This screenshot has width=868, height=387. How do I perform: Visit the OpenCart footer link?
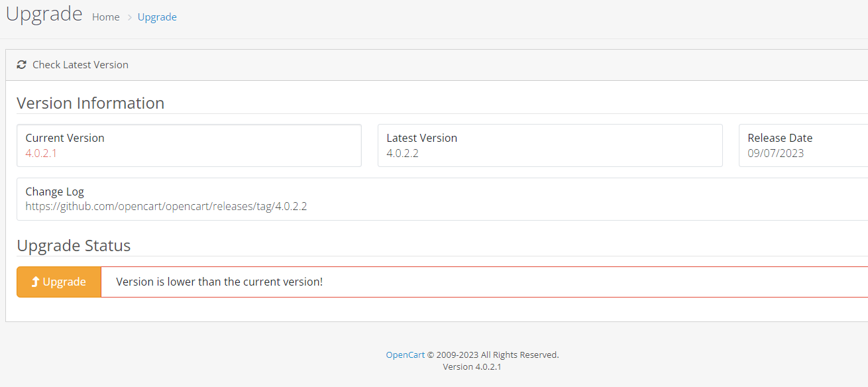tap(406, 355)
